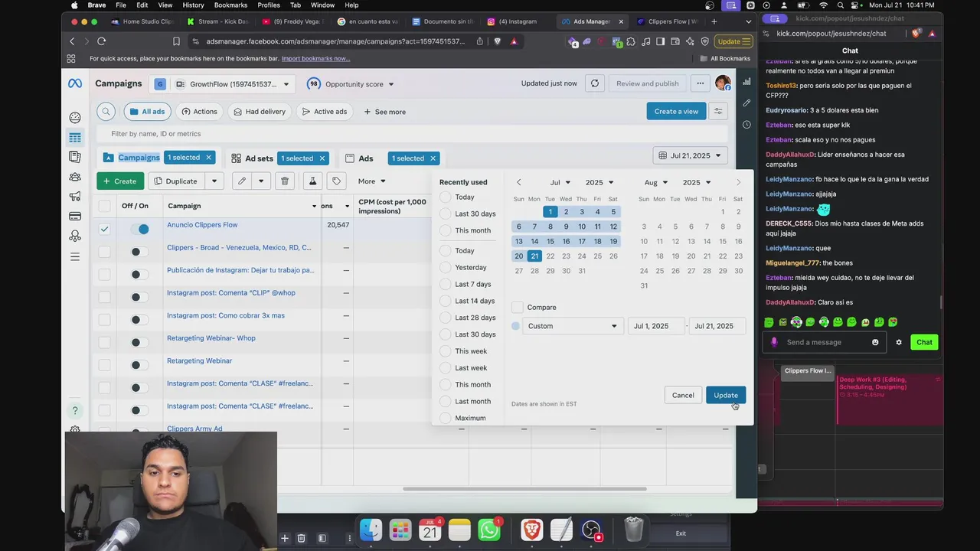Open the Jul 21, 2025 date range selector

pos(691,155)
